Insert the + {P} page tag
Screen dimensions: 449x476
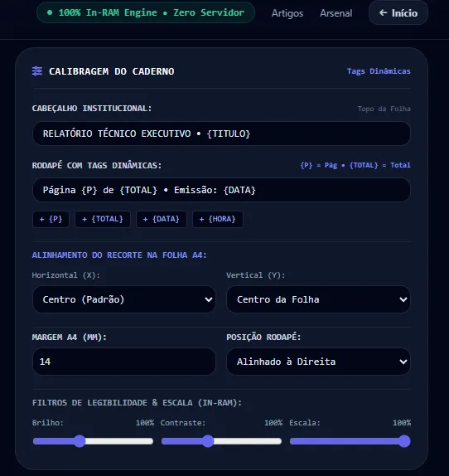51,219
